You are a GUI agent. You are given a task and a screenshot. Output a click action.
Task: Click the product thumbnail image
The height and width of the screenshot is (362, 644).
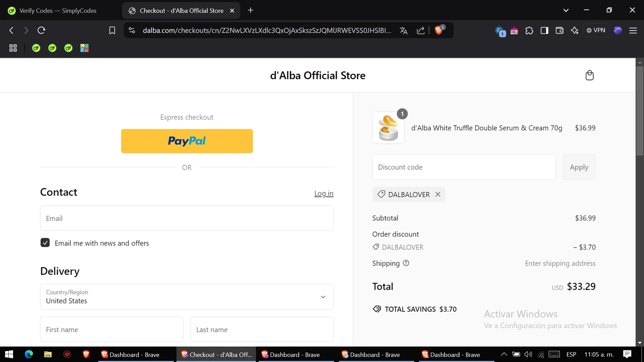coord(388,128)
